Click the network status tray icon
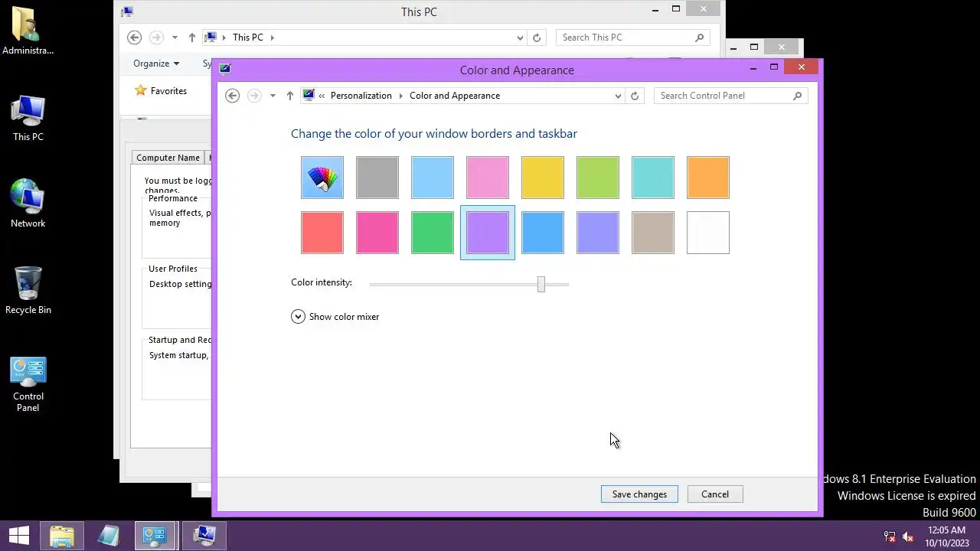 coord(890,537)
